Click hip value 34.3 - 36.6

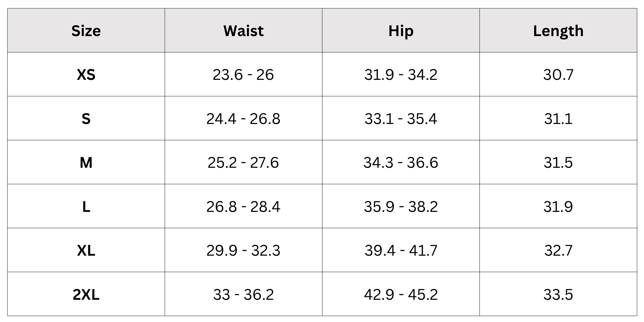point(401,163)
